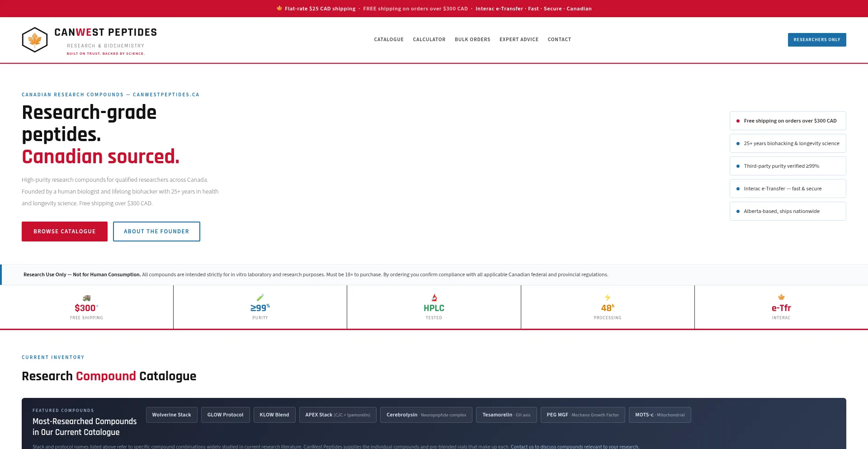Click the delivery truck icon above $300
This screenshot has width=868, height=449.
point(87,298)
